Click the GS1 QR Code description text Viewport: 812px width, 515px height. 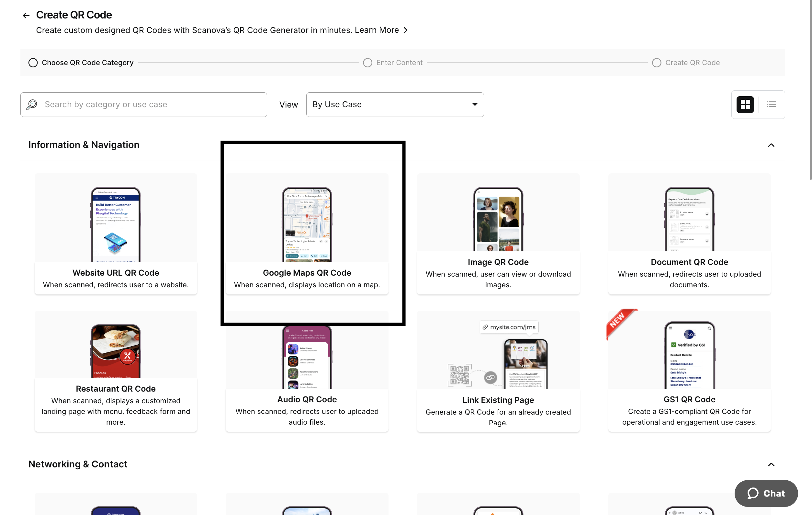(689, 417)
